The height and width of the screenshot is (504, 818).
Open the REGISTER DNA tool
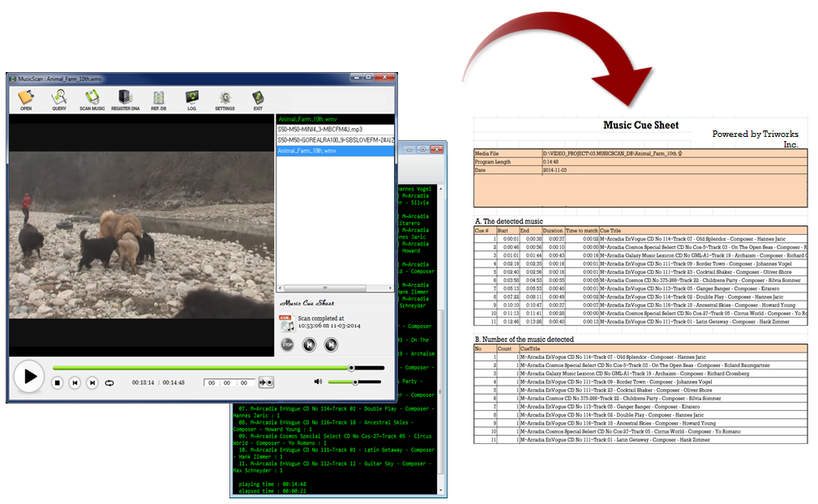click(126, 98)
